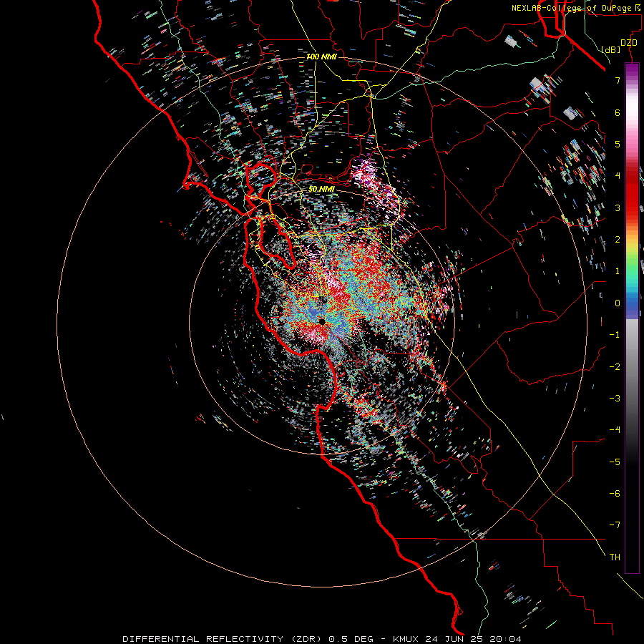
Task: Click the 4 tick label on scale
Action: coord(618,176)
